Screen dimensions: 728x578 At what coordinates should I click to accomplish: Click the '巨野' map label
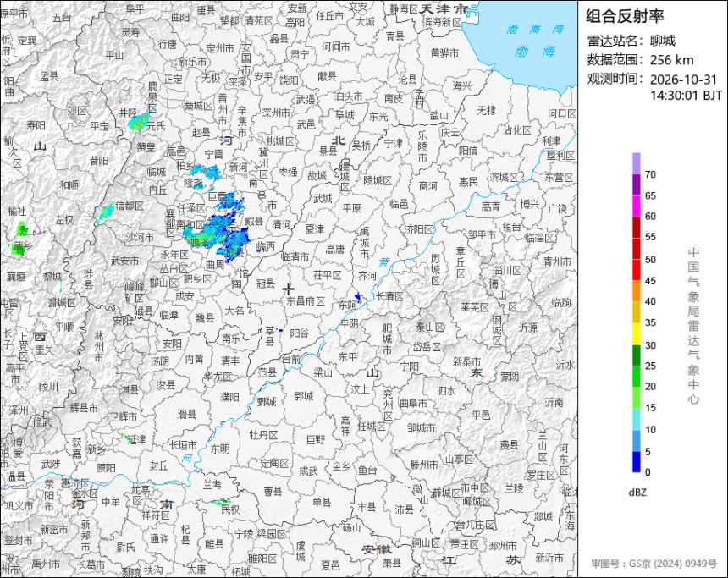(x=317, y=439)
